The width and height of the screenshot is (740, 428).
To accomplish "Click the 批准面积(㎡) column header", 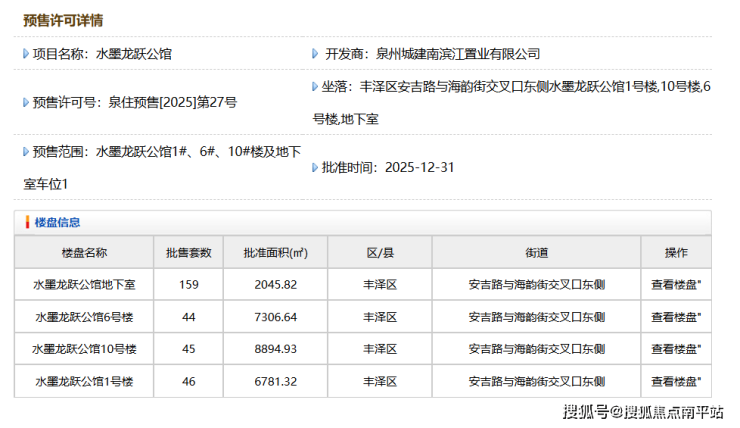I will click(275, 253).
